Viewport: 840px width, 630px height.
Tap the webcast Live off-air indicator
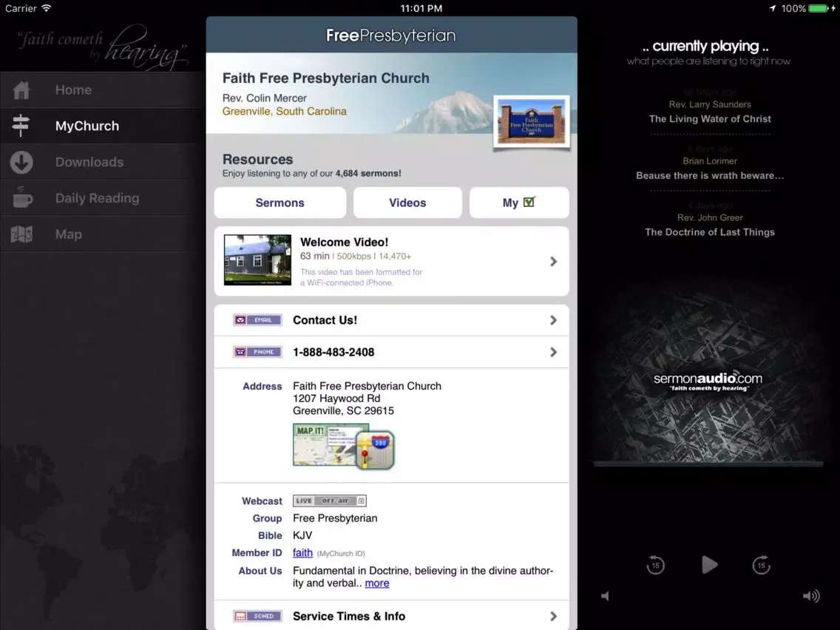330,501
